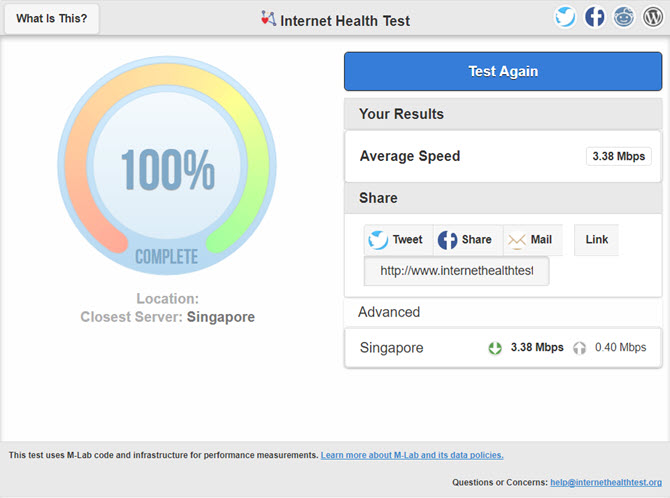Share results via the Tweet button
The height and width of the screenshot is (498, 670).
pos(398,240)
